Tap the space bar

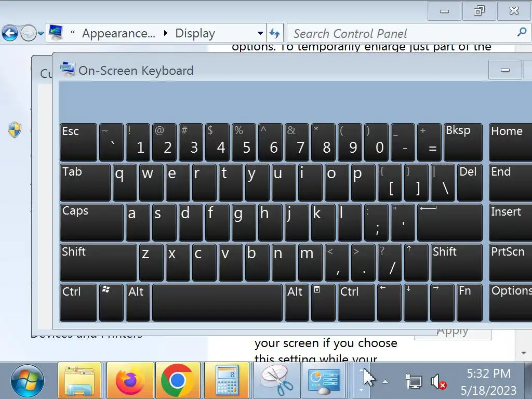pos(218,303)
